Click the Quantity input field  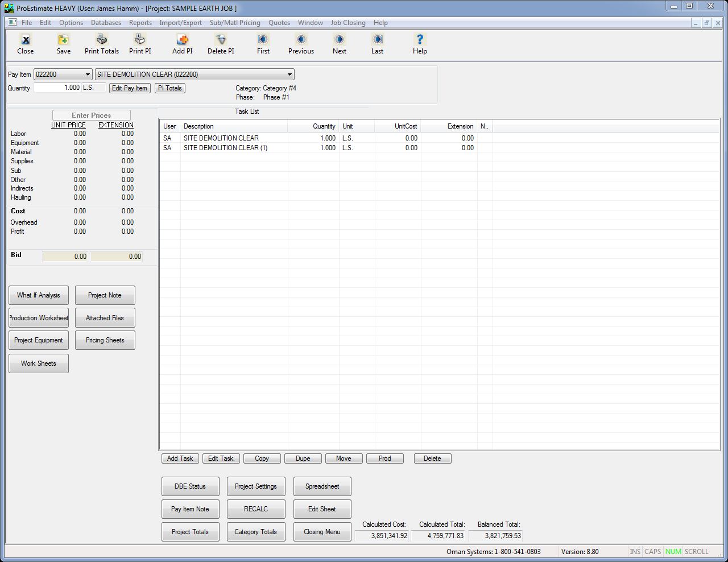click(57, 88)
